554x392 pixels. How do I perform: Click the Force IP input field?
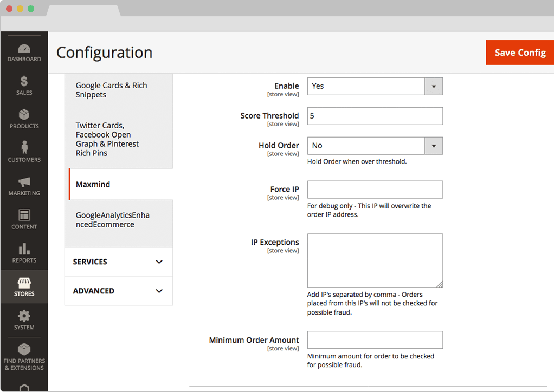(375, 190)
